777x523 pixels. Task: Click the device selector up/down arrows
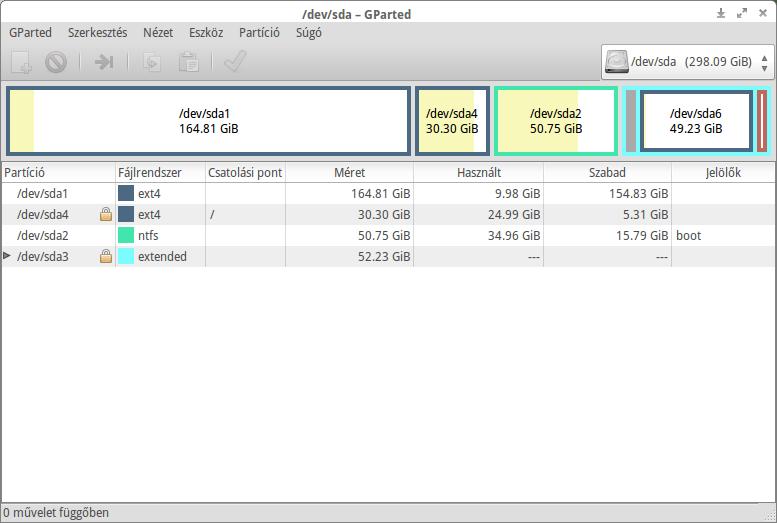click(x=765, y=62)
